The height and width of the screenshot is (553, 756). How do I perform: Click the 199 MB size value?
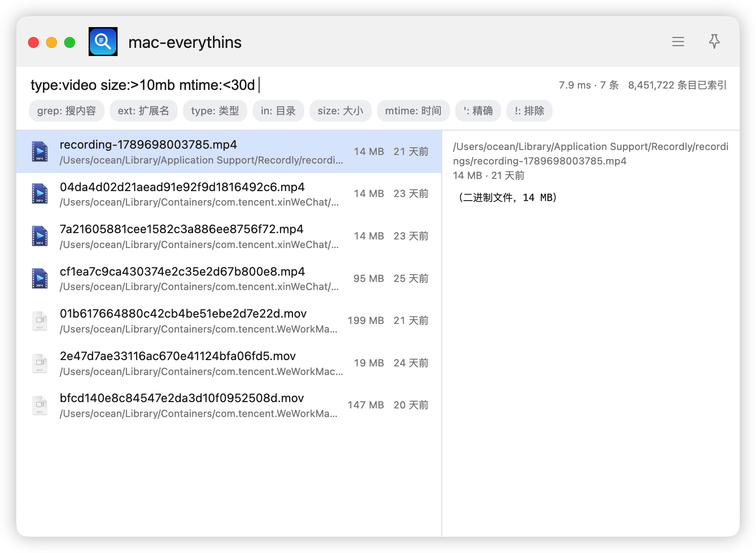366,321
